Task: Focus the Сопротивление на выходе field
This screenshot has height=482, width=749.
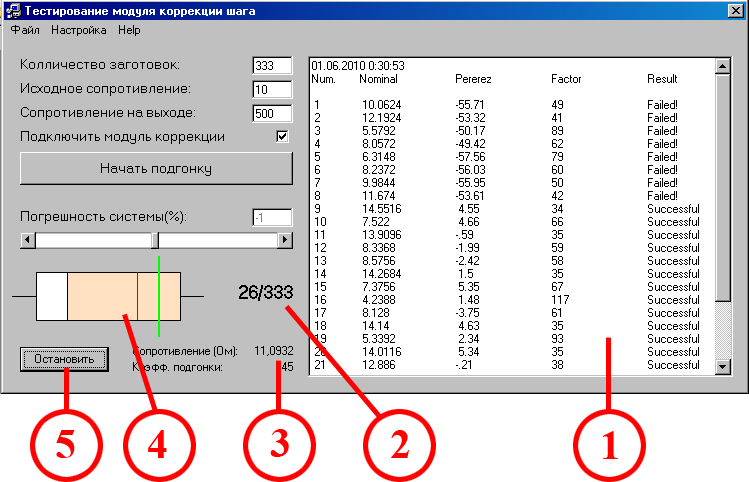Action: [x=272, y=113]
